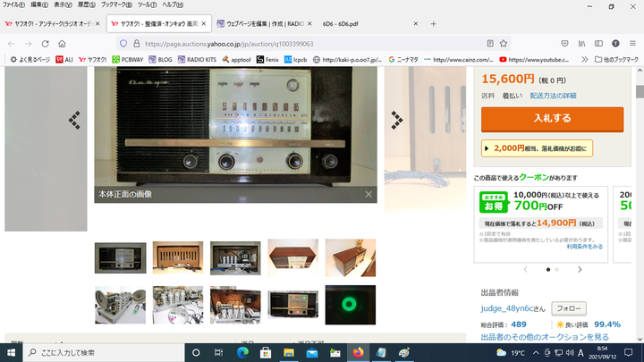Click the Windows Start button
The image size is (644, 362).
click(x=12, y=352)
